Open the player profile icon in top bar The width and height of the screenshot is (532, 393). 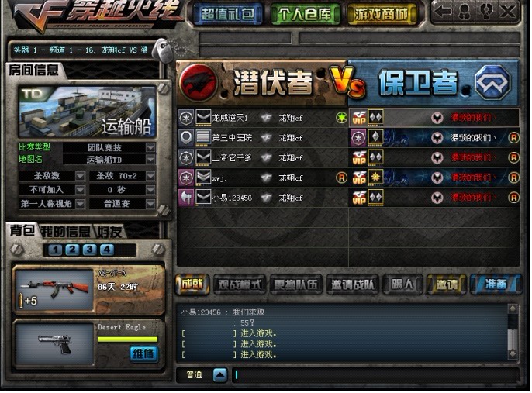click(464, 12)
